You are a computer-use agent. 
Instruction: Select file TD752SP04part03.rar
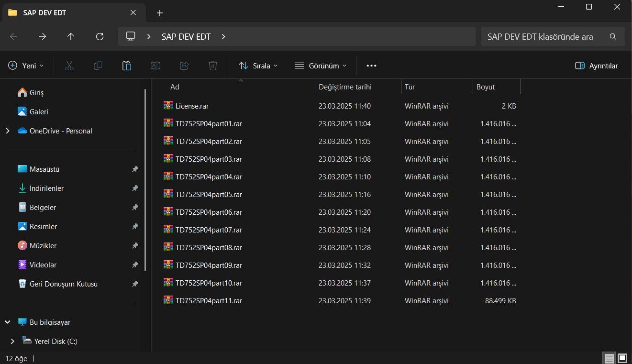tap(209, 159)
